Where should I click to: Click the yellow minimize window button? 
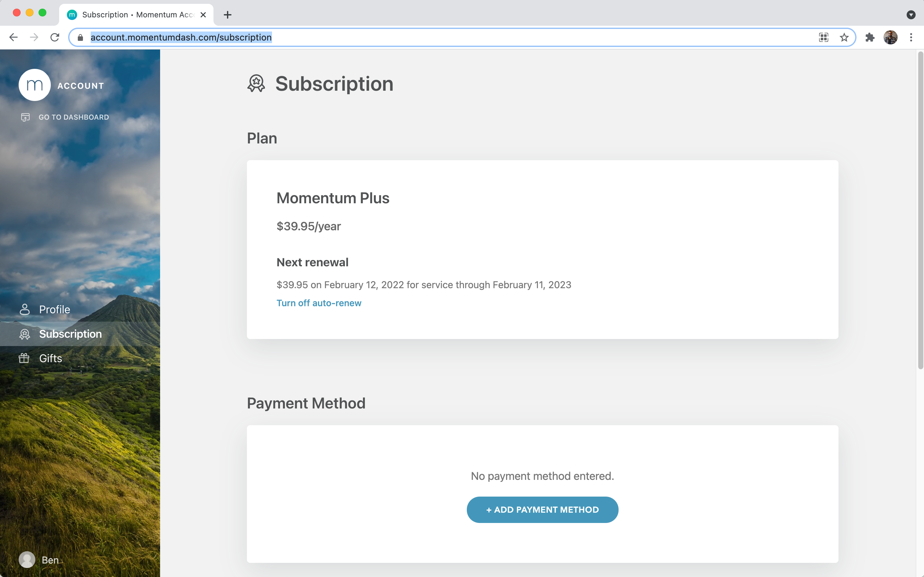point(30,13)
